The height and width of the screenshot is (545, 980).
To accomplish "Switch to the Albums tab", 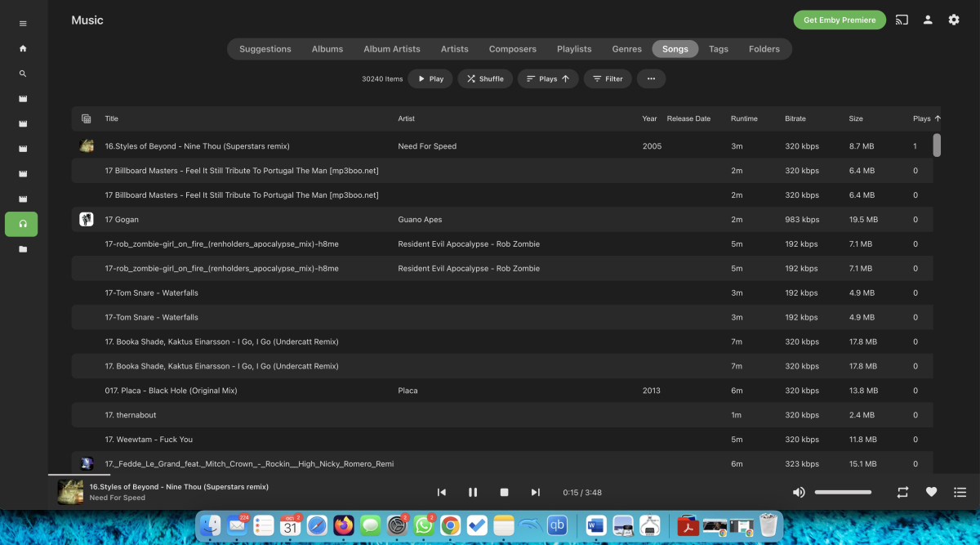I will coord(327,49).
